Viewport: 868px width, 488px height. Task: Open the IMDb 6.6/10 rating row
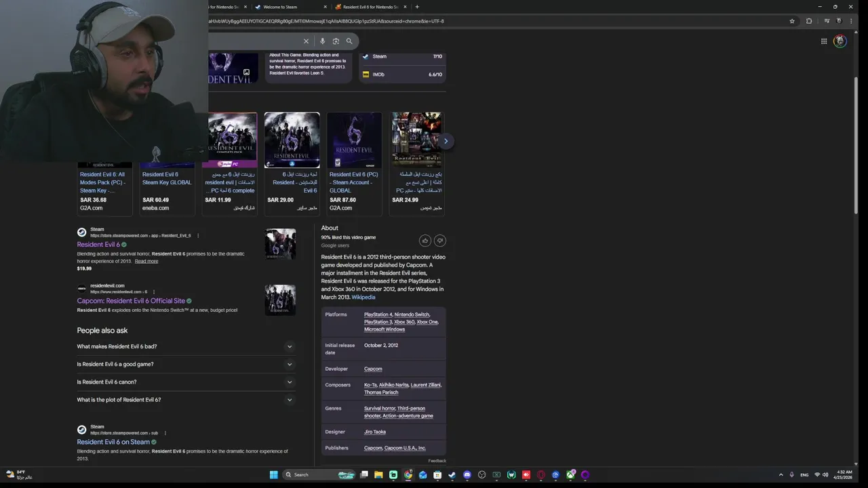(402, 75)
